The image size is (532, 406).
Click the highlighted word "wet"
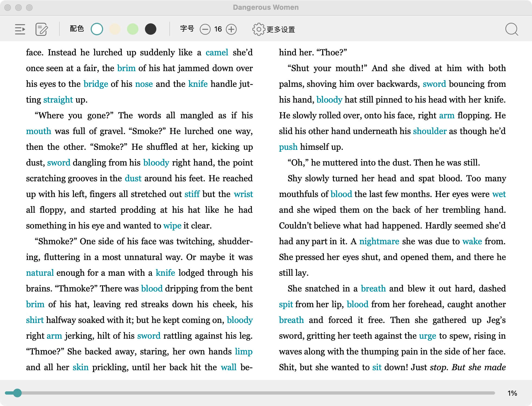pyautogui.click(x=499, y=194)
